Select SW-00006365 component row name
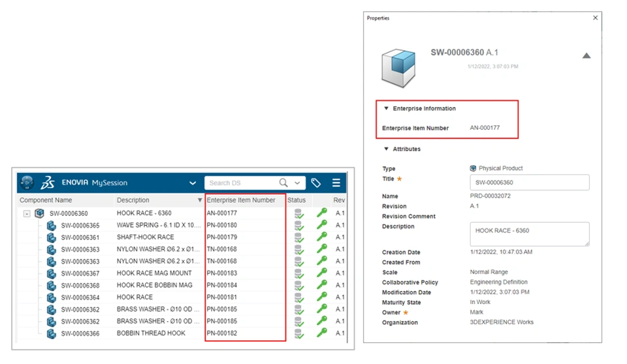The image size is (627, 364). pyautogui.click(x=80, y=226)
